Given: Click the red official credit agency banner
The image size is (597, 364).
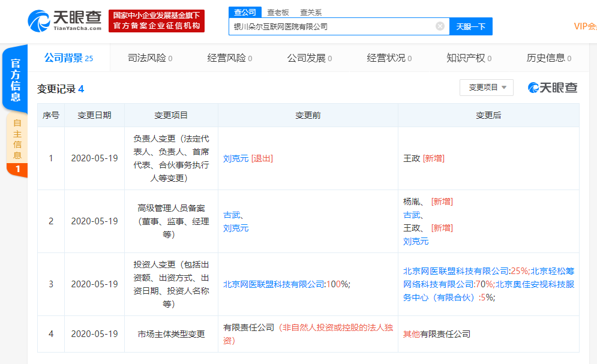Looking at the screenshot, I should pyautogui.click(x=157, y=21).
